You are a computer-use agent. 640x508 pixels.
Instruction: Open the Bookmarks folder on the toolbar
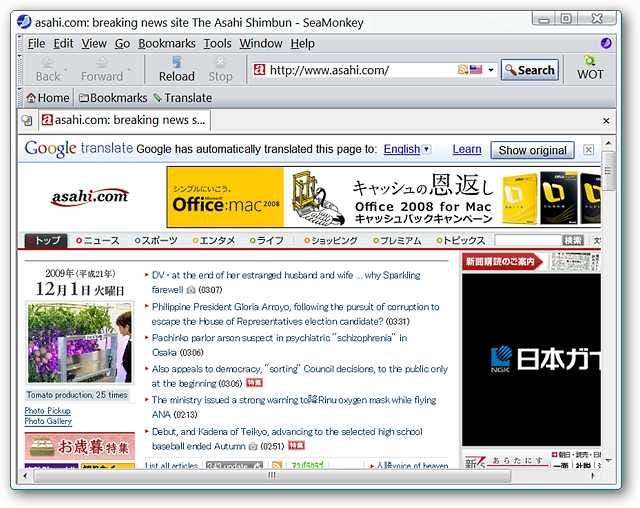pyautogui.click(x=113, y=98)
